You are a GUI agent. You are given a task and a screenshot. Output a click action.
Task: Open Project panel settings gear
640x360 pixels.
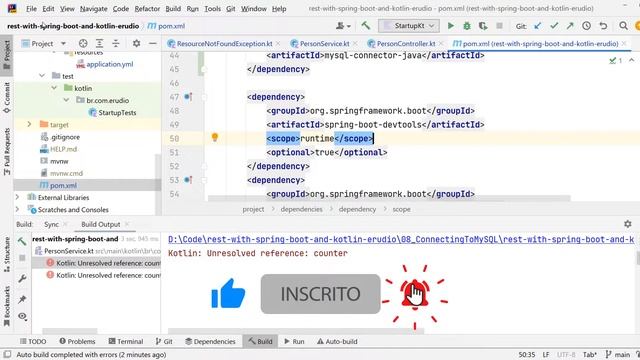pyautogui.click(x=136, y=43)
